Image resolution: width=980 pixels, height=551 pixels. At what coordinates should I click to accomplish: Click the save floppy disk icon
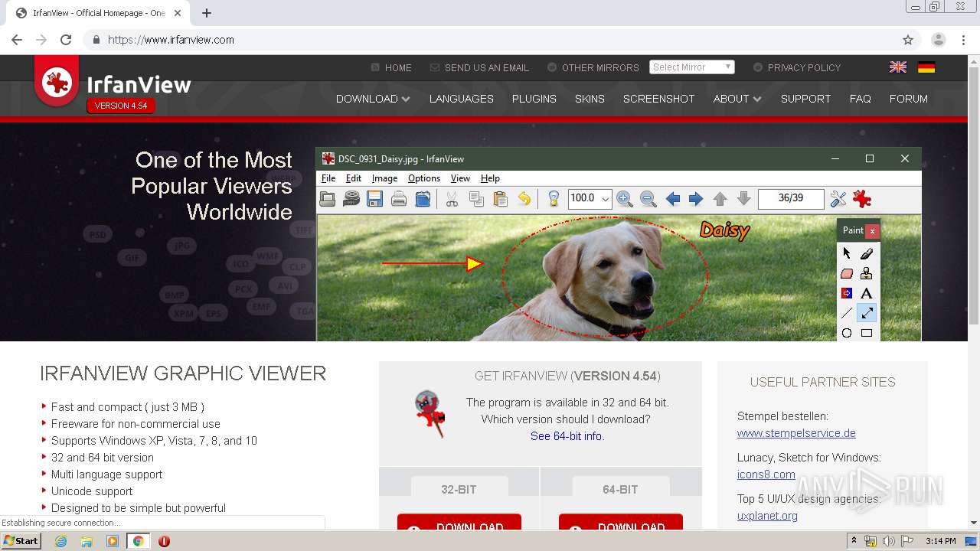coord(374,199)
